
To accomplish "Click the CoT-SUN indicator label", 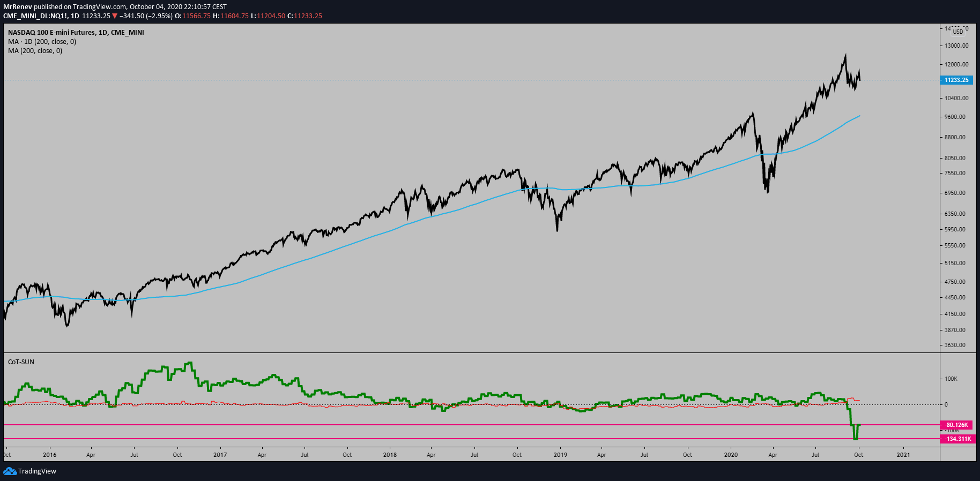I will click(x=21, y=362).
